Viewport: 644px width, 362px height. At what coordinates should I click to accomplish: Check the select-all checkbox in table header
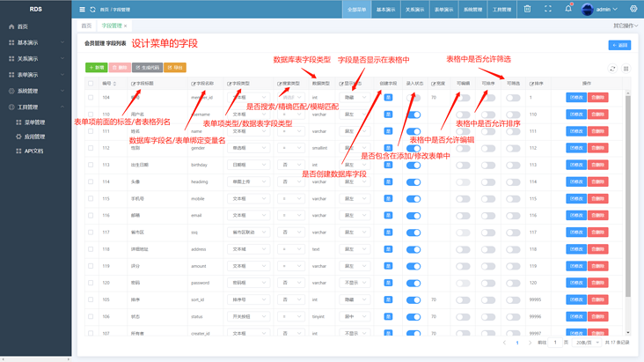91,84
